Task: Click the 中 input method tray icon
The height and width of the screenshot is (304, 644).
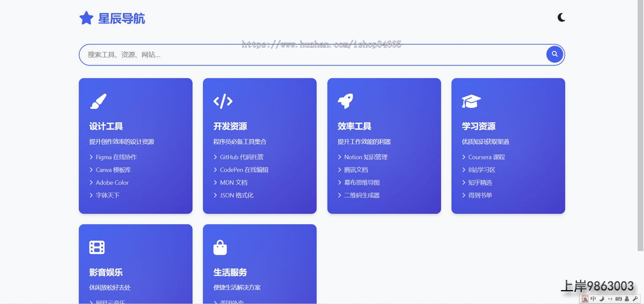Action: point(593,299)
